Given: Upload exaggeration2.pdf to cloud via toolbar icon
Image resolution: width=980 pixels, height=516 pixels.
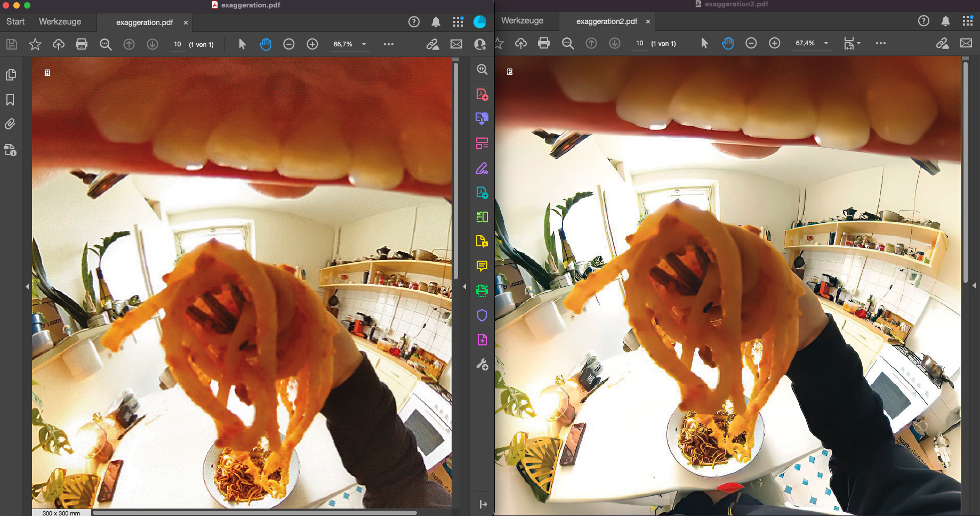Looking at the screenshot, I should (521, 43).
